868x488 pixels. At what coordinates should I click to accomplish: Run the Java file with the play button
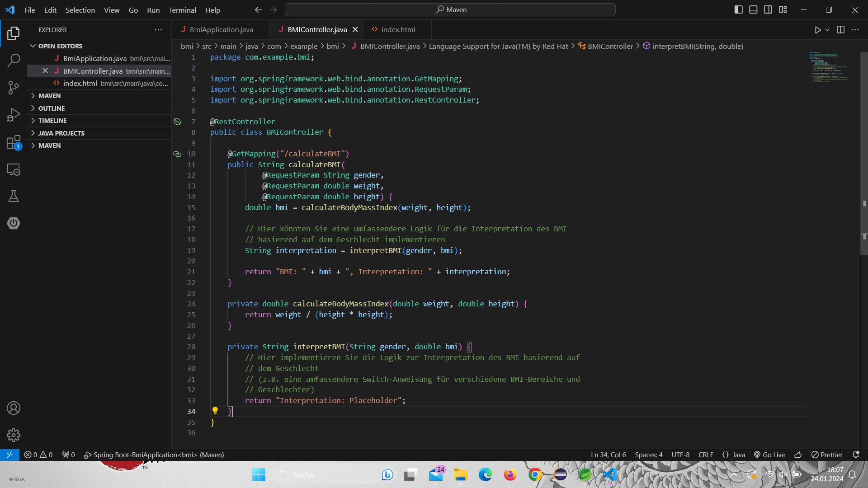pos(817,30)
